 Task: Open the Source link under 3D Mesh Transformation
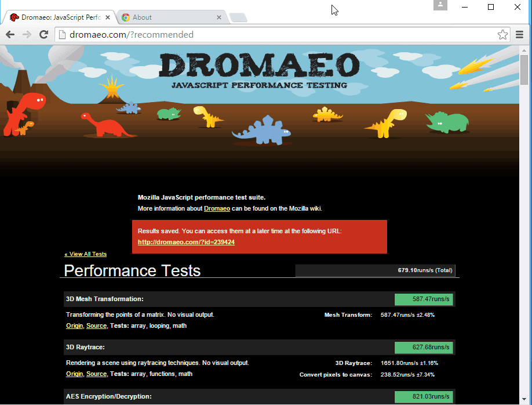[96, 326]
